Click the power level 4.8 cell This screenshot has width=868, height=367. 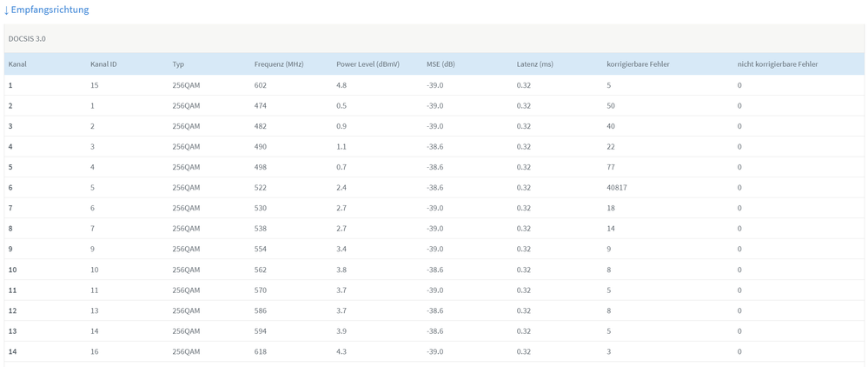(341, 85)
